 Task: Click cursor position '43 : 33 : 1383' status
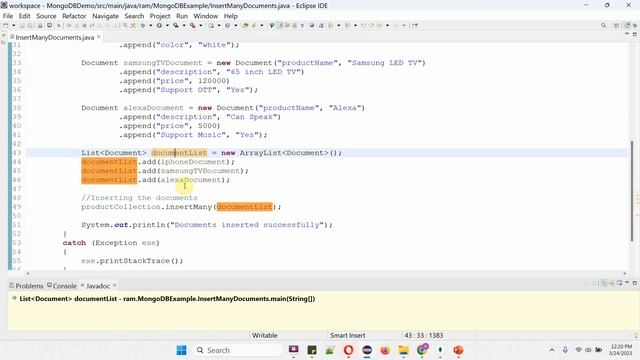423,335
